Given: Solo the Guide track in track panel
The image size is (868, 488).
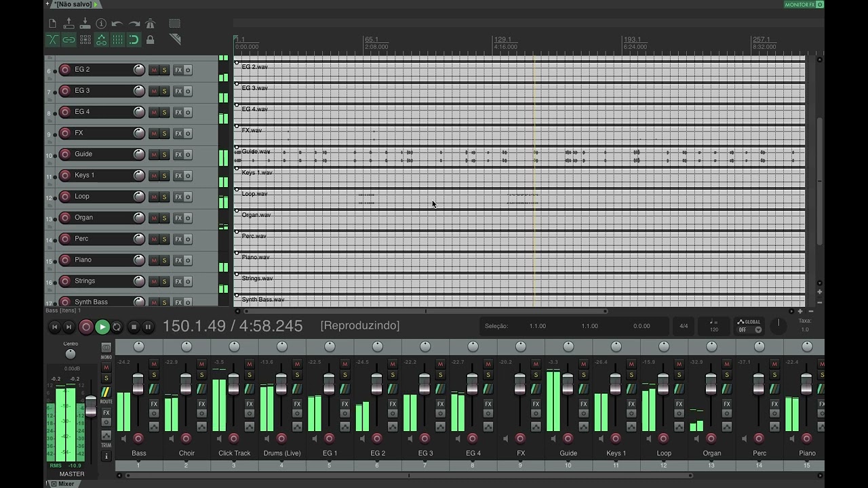Looking at the screenshot, I should click(164, 155).
